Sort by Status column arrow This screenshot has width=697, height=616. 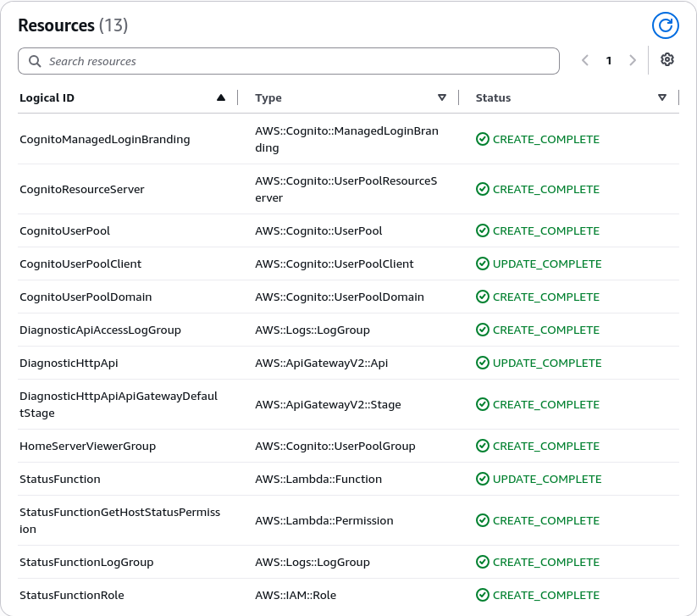(x=662, y=97)
